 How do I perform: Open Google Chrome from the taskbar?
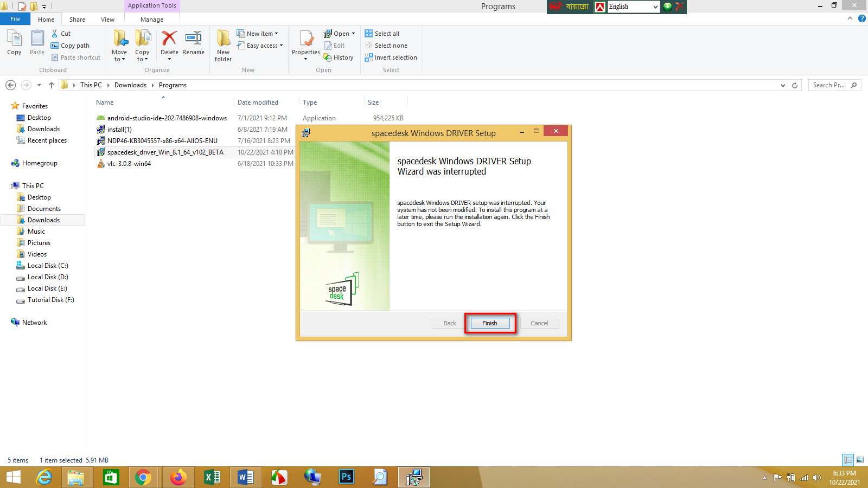(x=143, y=477)
